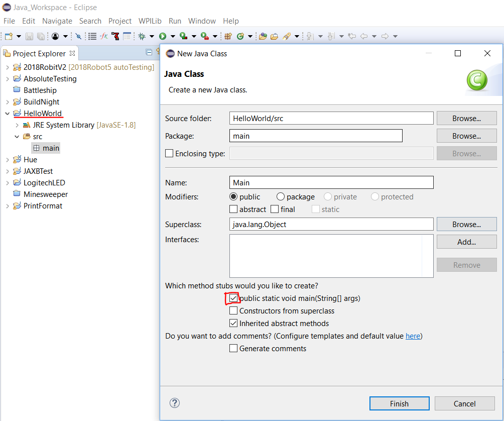Image resolution: width=504 pixels, height=421 pixels.
Task: Check the abstract modifier checkbox
Action: click(233, 209)
